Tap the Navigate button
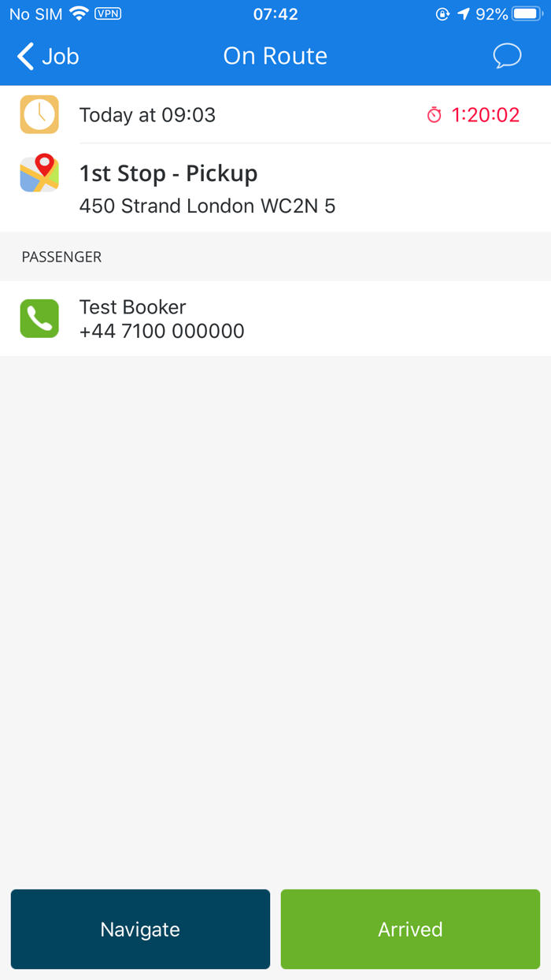This screenshot has width=551, height=980. click(140, 929)
